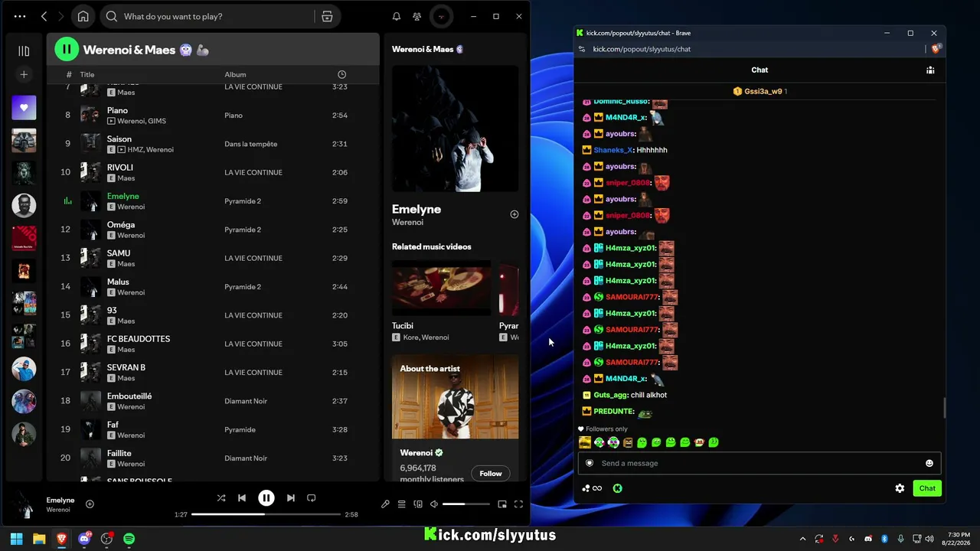Open Discord from the taskbar
Viewport: 980px width, 551px height.
(84, 539)
